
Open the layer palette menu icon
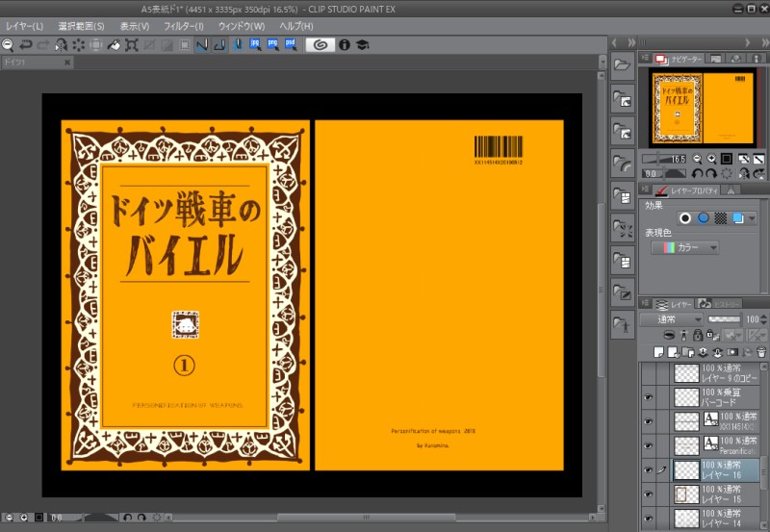click(645, 303)
